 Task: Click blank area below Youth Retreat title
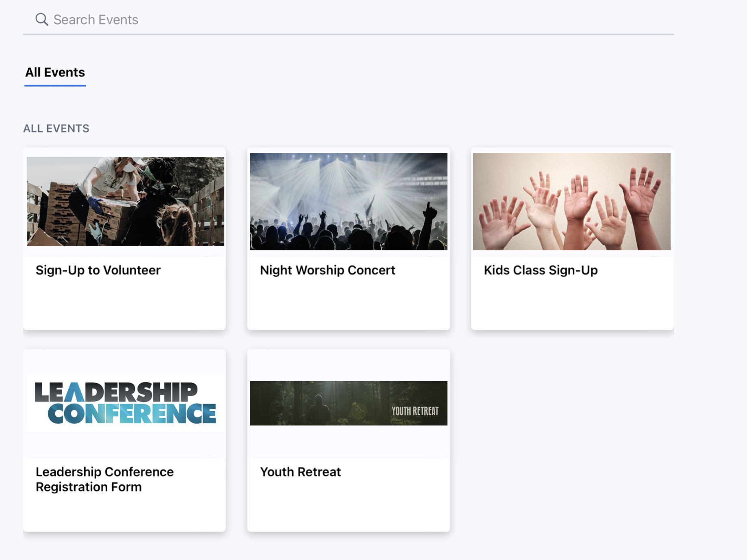pyautogui.click(x=348, y=506)
